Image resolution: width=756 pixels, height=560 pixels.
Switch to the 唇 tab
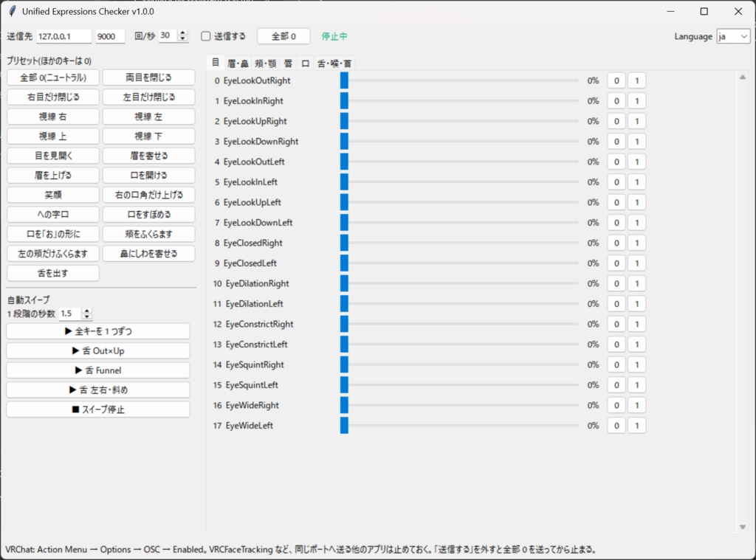pyautogui.click(x=289, y=63)
